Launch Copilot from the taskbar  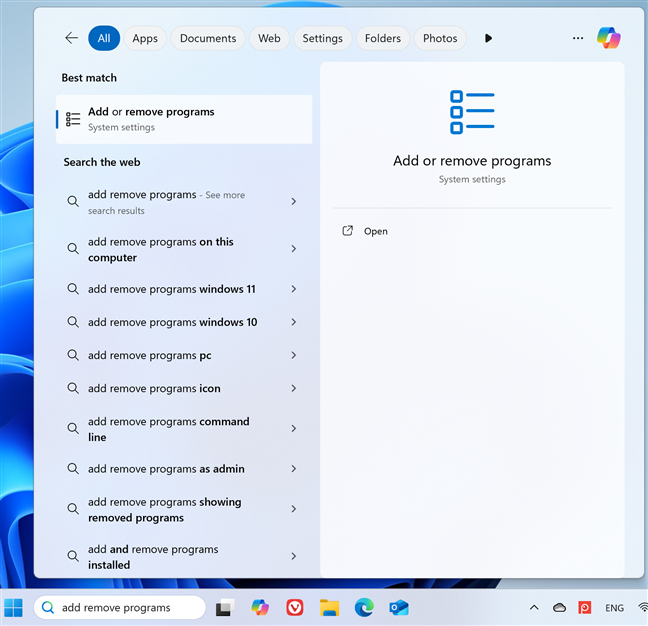(260, 607)
